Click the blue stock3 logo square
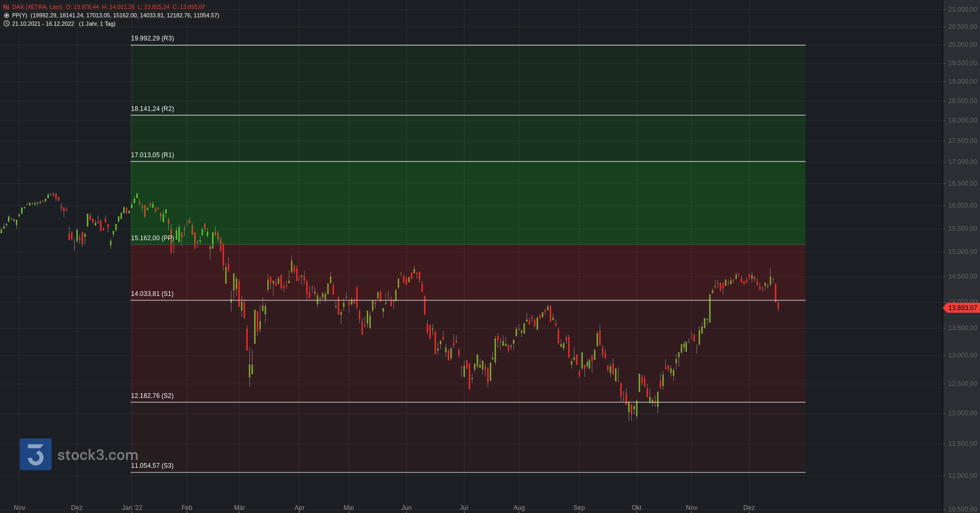 point(36,454)
